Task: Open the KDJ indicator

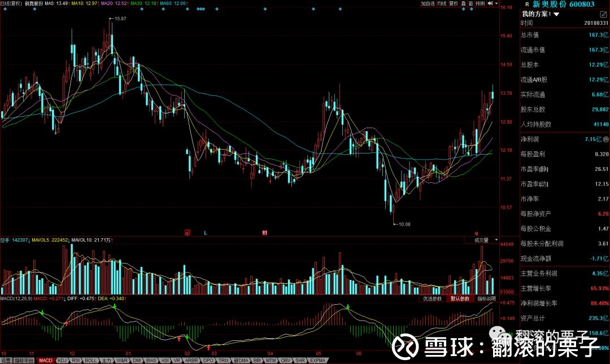Action: (x=62, y=360)
